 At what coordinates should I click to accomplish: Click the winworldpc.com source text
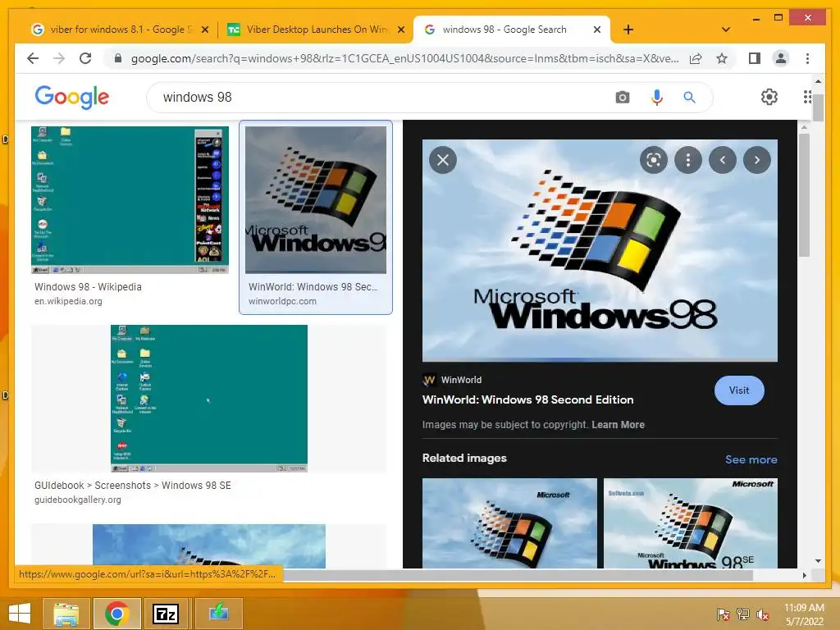tap(282, 301)
